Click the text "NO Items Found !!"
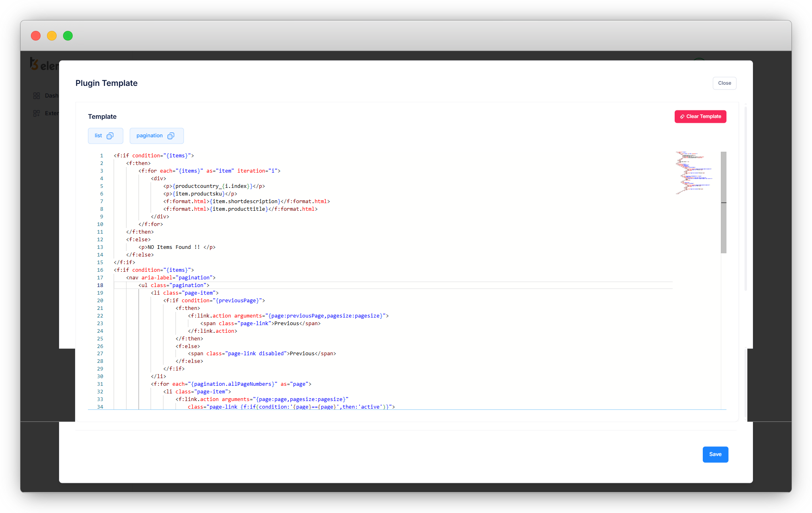 coord(174,247)
